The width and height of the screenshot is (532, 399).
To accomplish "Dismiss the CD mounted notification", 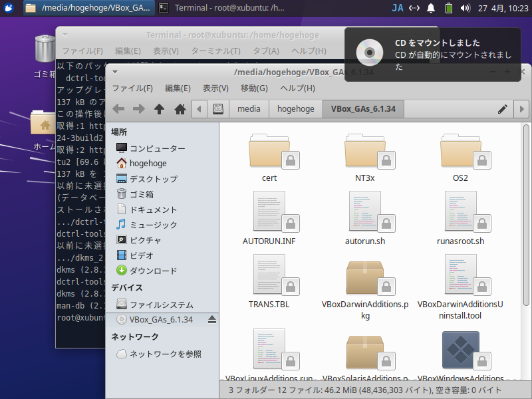I will [433, 55].
